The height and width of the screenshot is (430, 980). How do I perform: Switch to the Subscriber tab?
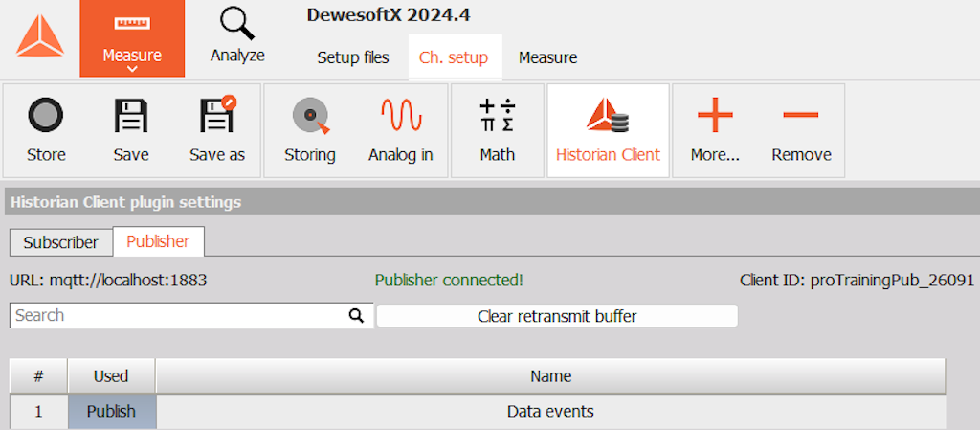tap(61, 242)
